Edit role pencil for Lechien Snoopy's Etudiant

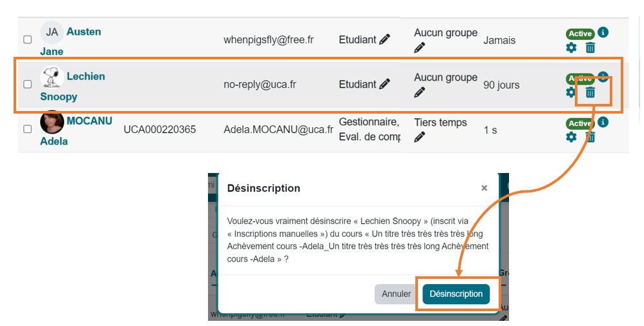(x=385, y=84)
